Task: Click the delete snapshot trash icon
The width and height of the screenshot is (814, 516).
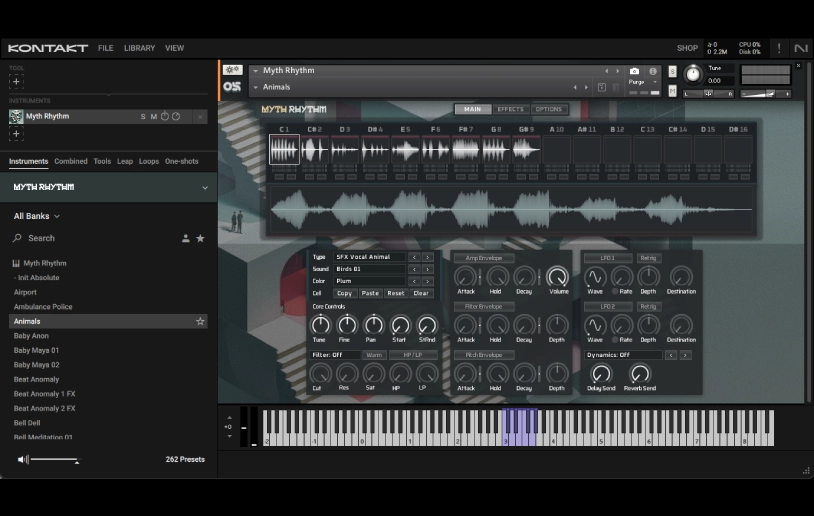Action: [x=616, y=87]
